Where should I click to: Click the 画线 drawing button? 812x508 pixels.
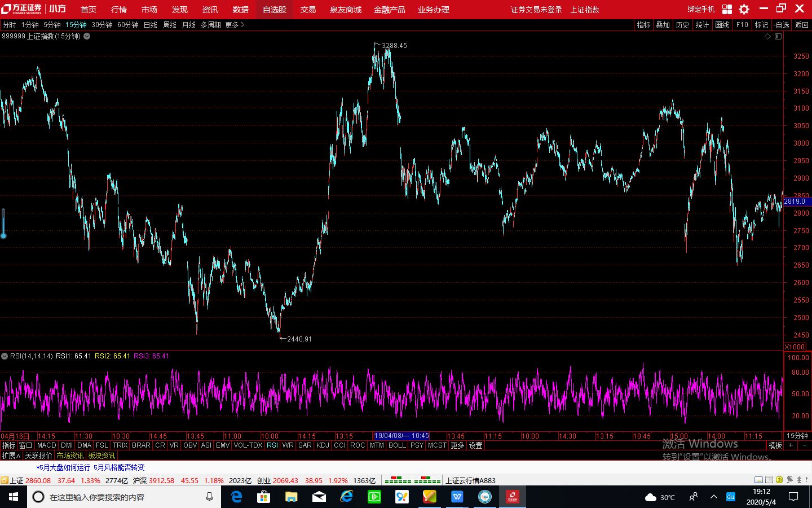[722, 25]
